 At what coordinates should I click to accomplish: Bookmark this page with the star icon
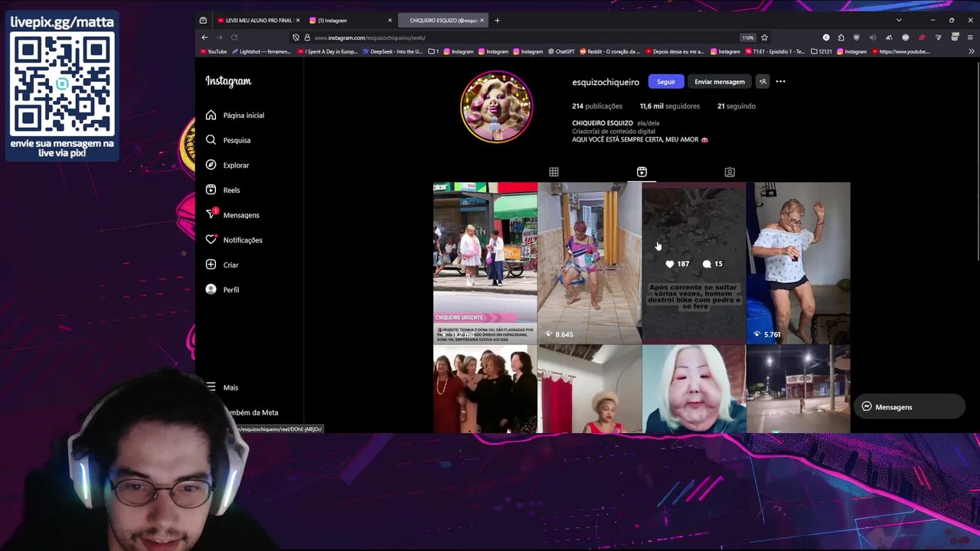(764, 37)
